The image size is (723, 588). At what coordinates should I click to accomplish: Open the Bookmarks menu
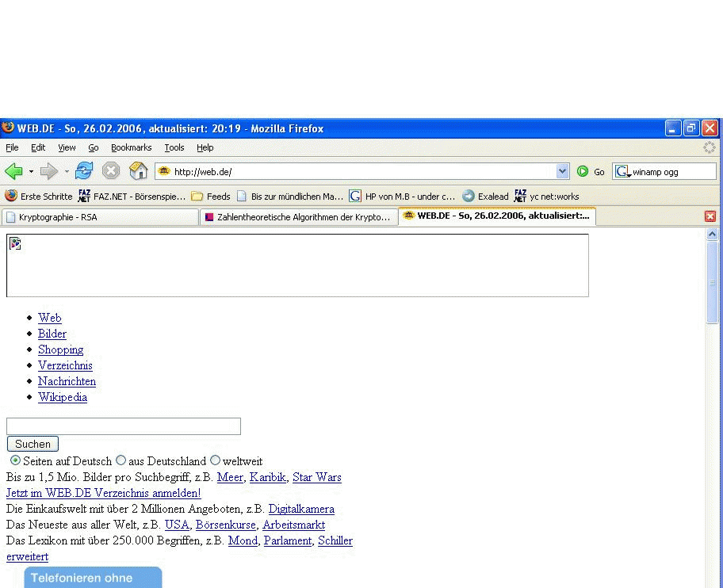[x=131, y=147]
